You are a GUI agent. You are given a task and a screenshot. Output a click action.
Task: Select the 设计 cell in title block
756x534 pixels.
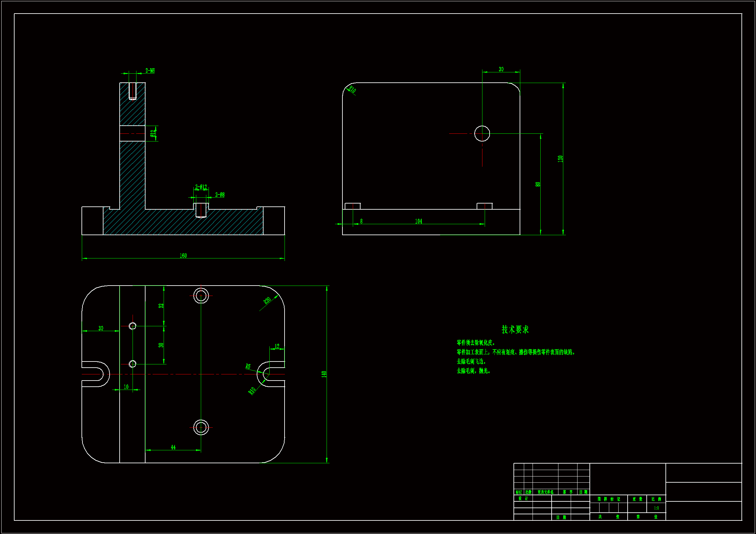523,498
